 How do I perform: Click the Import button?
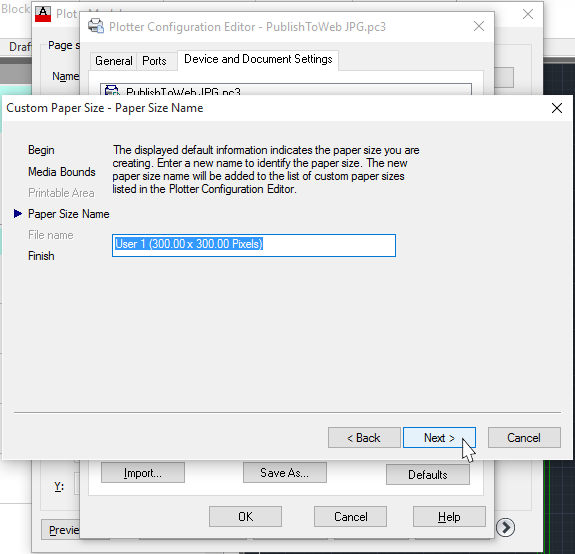143,473
